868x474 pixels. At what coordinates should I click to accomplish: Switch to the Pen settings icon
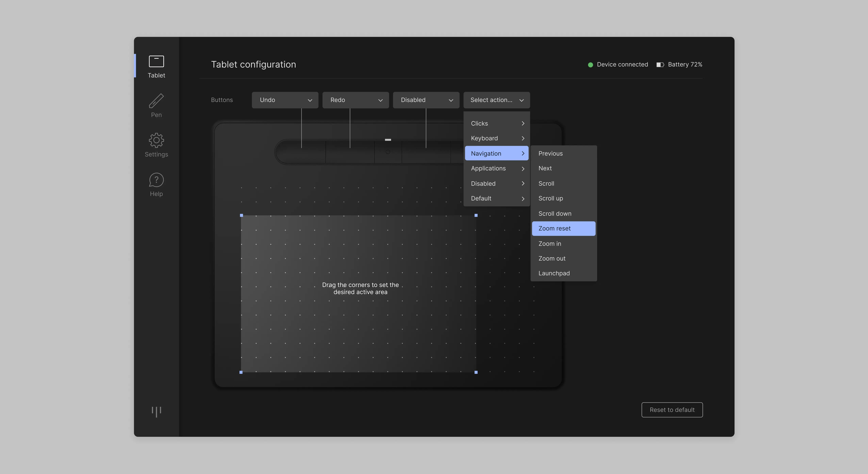(156, 105)
